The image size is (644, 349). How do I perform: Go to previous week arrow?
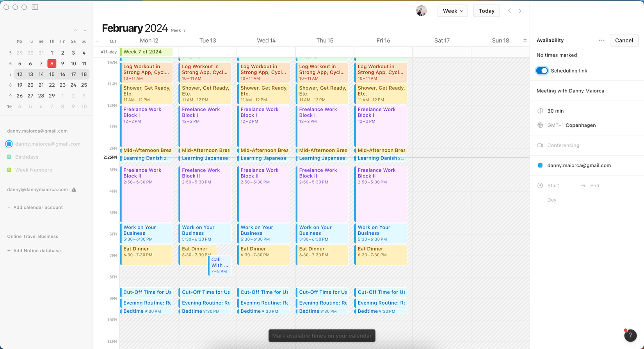tap(509, 11)
